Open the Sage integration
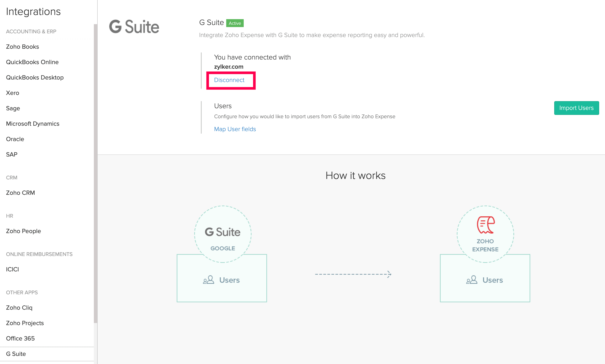 (x=13, y=108)
